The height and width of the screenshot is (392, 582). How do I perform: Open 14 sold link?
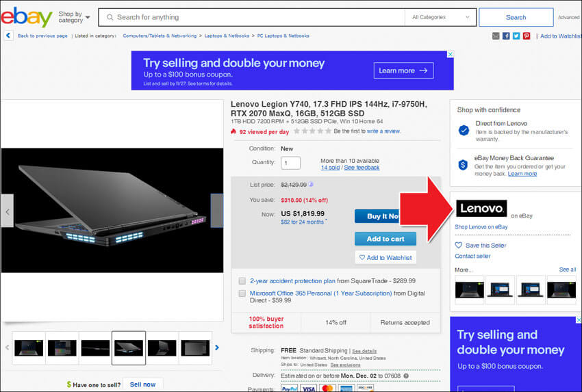tap(330, 168)
